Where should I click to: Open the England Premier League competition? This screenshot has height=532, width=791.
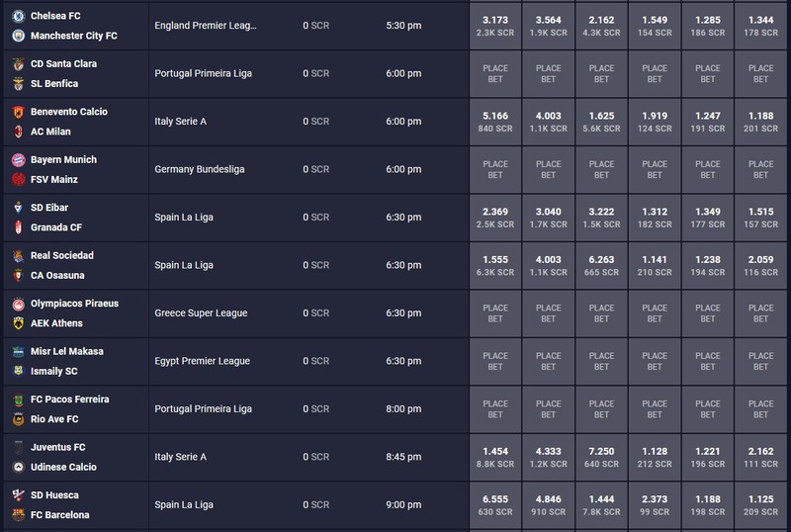[206, 26]
